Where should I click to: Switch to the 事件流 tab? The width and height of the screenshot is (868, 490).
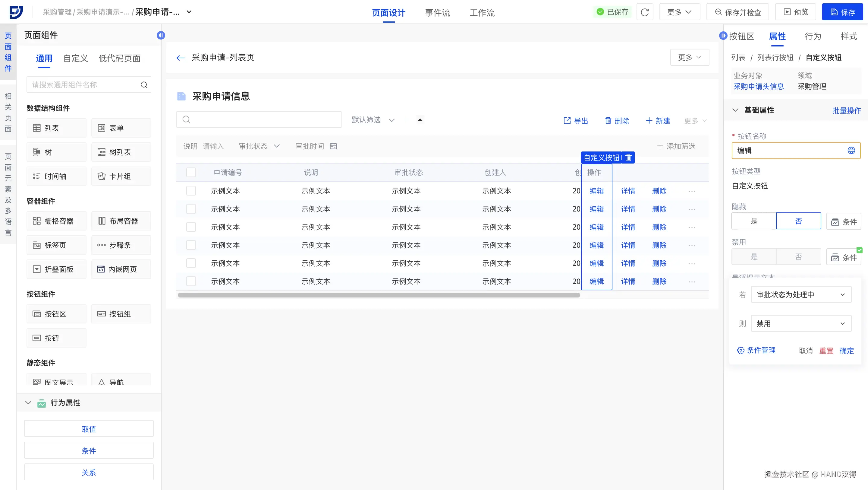pos(437,13)
